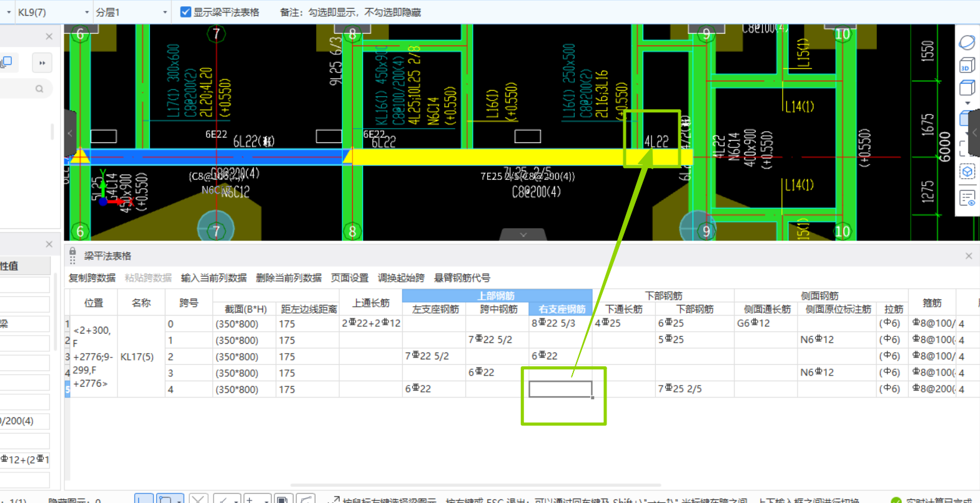This screenshot has width=980, height=503.
Task: Close the 梁平法表格 panel
Action: point(969,256)
